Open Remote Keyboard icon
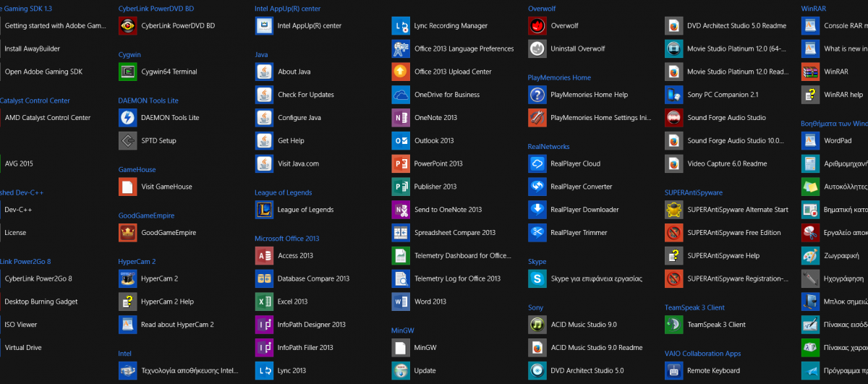868x384 pixels. tap(674, 370)
